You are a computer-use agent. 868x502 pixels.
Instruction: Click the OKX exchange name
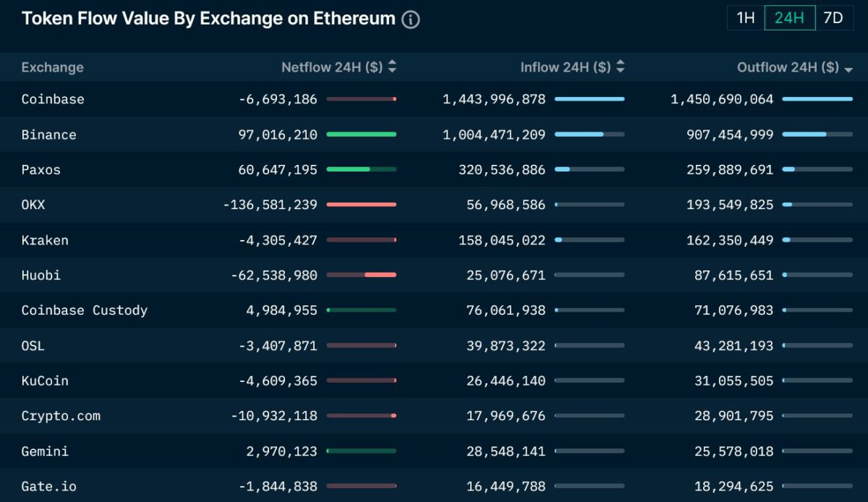33,205
